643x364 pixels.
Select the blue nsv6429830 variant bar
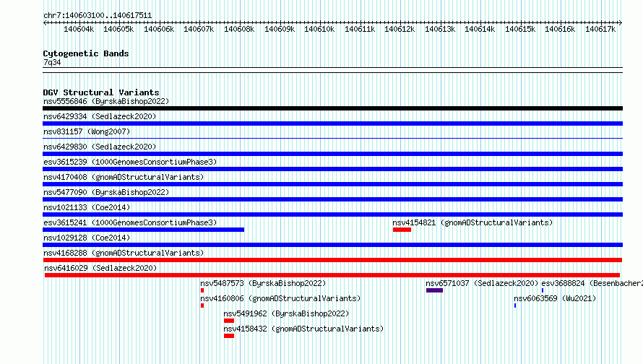[332, 154]
